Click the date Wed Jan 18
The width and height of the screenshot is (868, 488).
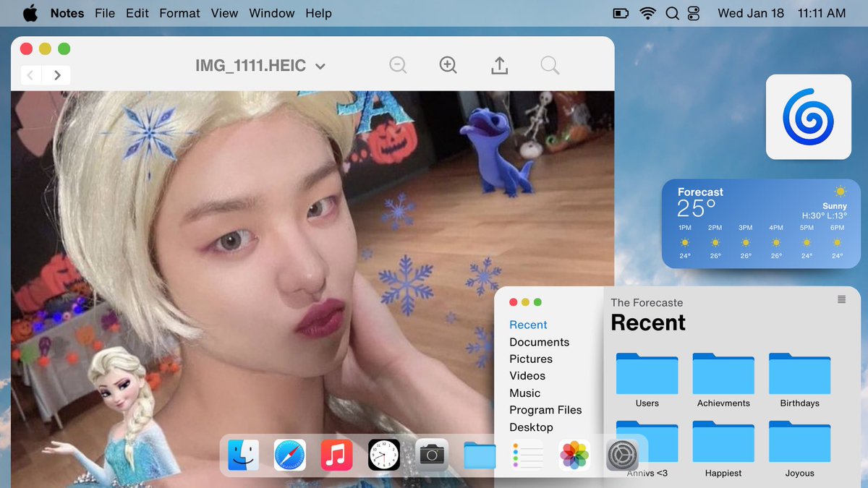click(751, 13)
